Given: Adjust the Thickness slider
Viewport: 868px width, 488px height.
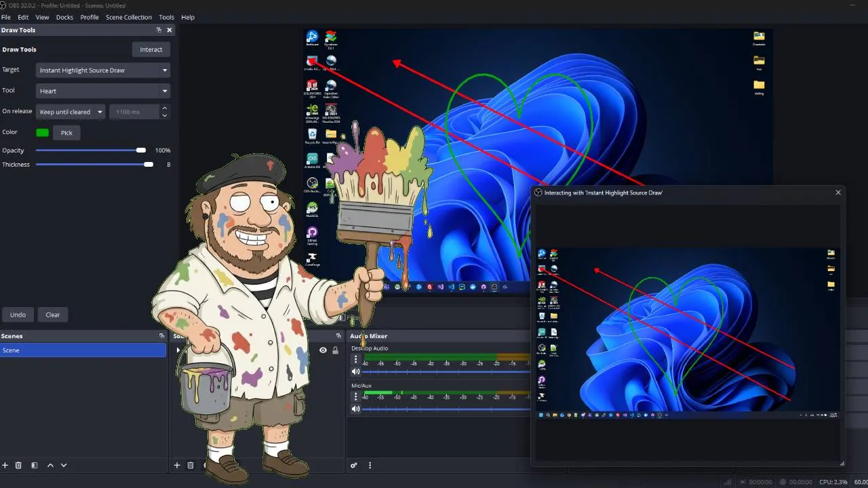Looking at the screenshot, I should point(149,164).
